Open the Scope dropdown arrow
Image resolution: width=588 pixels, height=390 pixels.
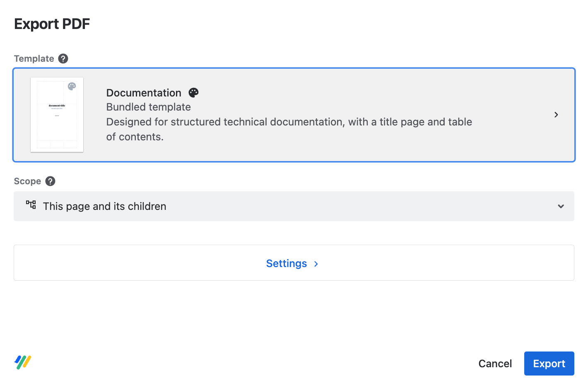561,206
